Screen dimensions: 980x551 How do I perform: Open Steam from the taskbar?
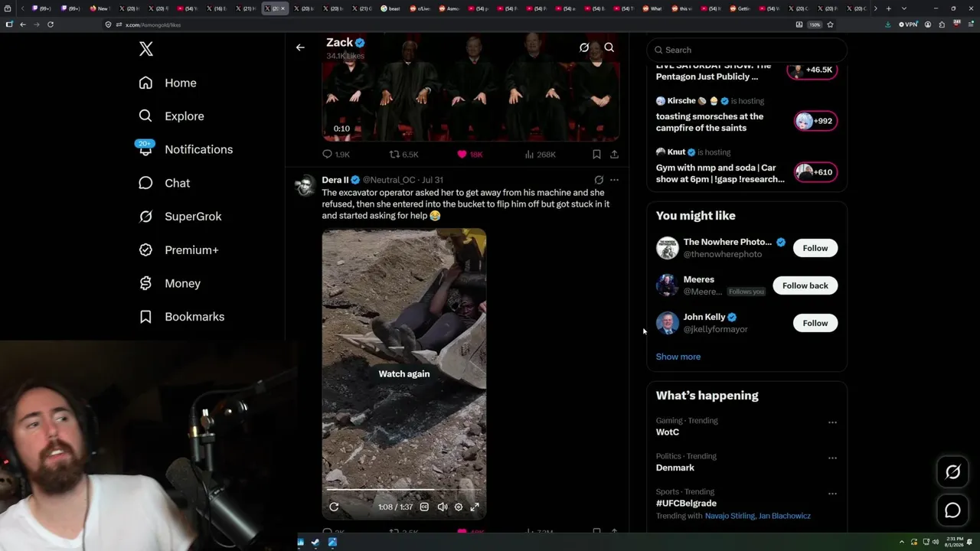coord(316,543)
